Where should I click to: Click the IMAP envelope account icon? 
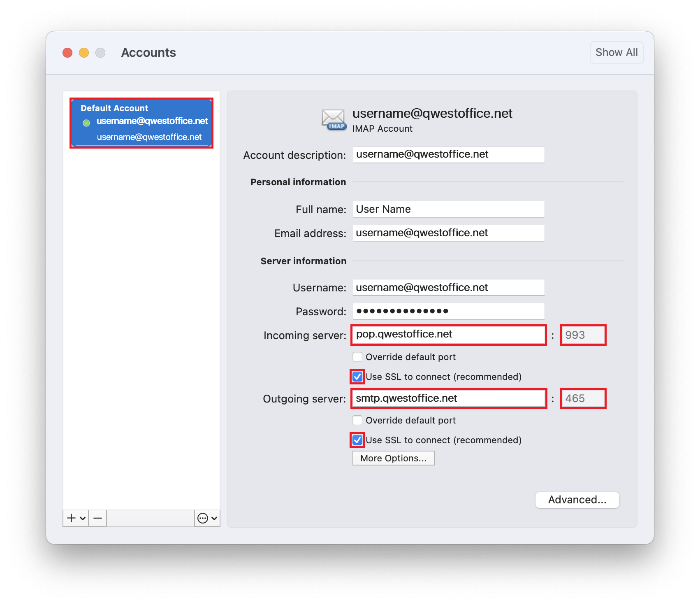click(333, 120)
